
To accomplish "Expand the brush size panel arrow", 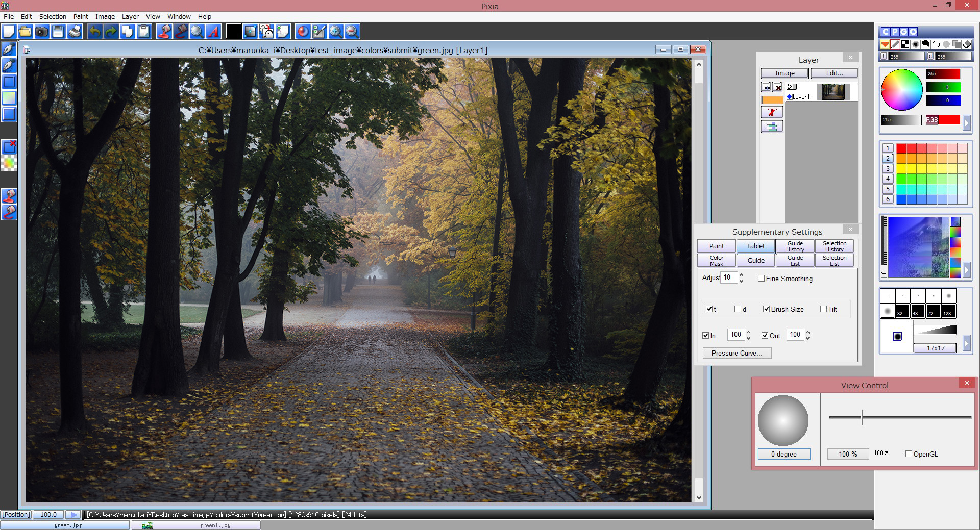I will (966, 344).
